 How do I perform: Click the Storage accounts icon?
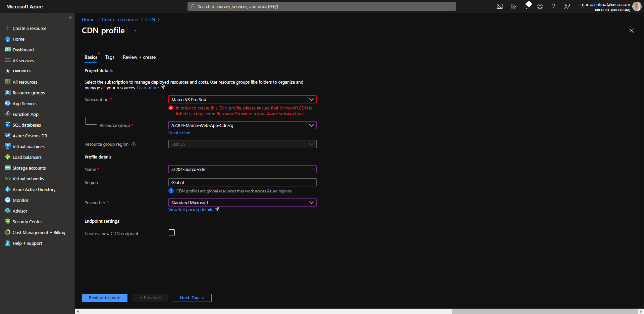(x=8, y=168)
